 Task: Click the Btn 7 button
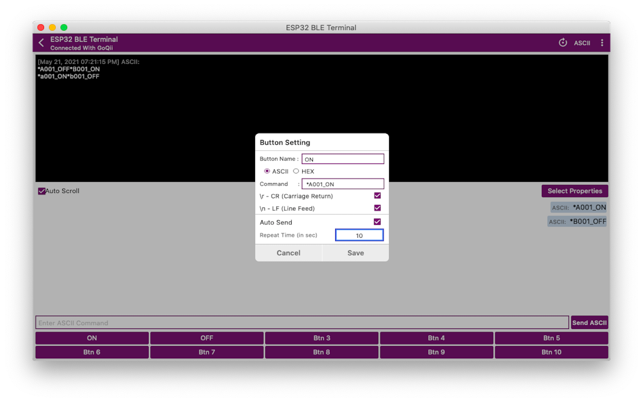point(207,352)
